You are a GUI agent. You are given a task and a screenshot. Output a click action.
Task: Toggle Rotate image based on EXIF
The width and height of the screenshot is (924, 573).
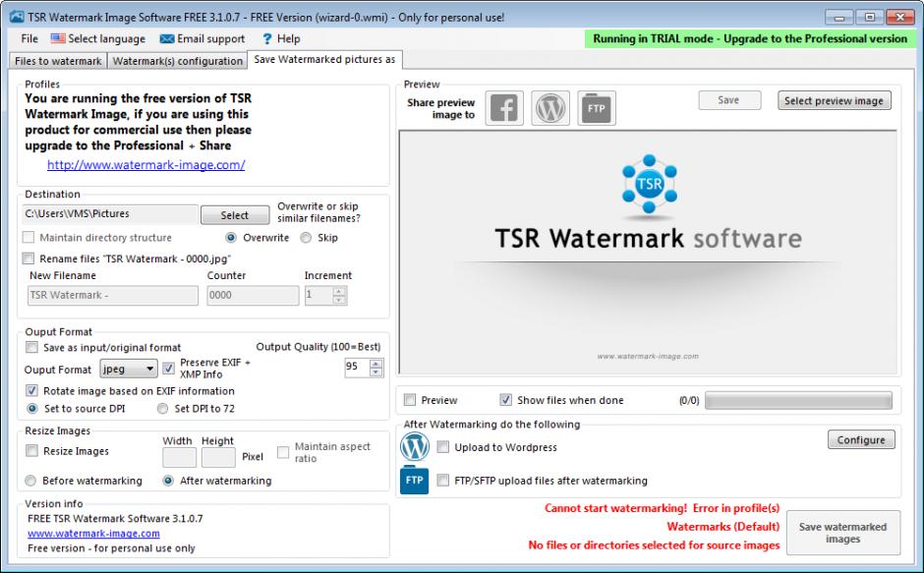coord(31,391)
